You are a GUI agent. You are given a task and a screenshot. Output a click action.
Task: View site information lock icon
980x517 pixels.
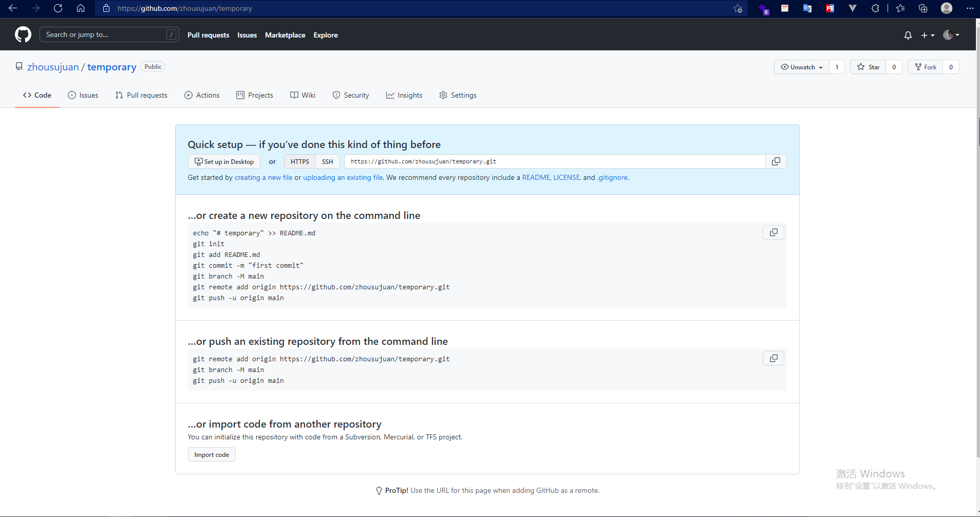tap(106, 8)
